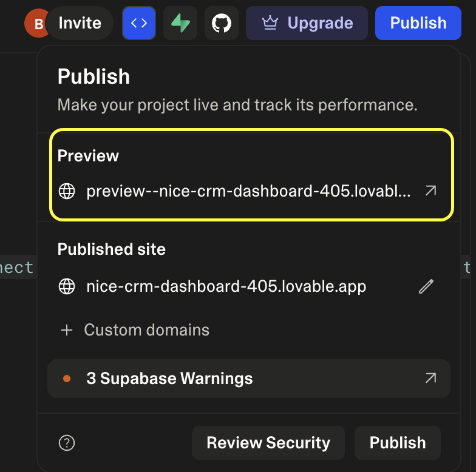Click 'Make your project live' description text
Image resolution: width=476 pixels, height=472 pixels.
point(238,105)
